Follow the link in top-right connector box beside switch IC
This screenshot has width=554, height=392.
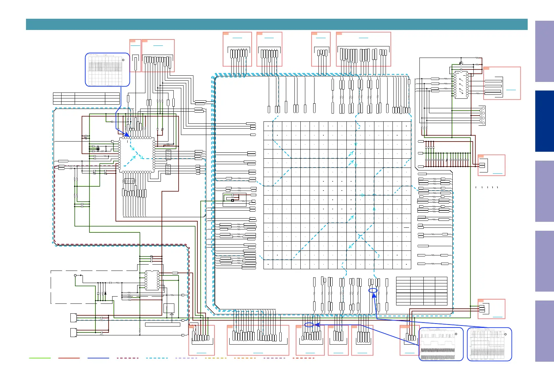tap(511, 90)
